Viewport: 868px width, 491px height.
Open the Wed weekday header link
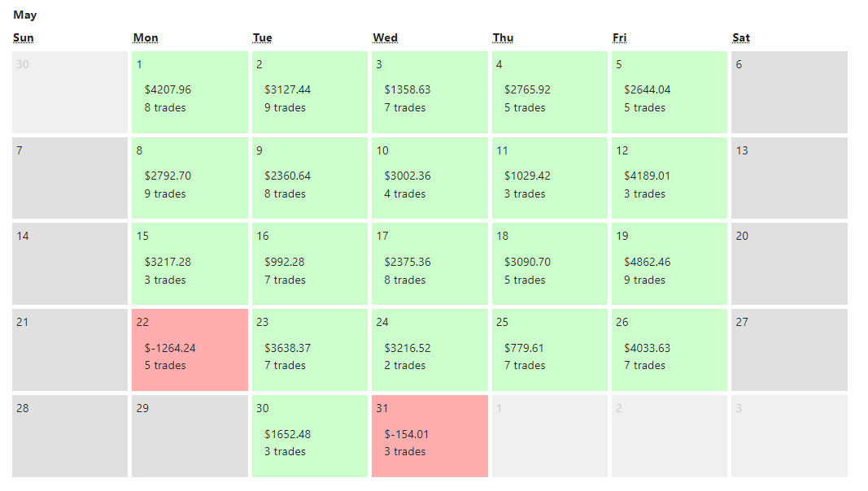pyautogui.click(x=385, y=37)
